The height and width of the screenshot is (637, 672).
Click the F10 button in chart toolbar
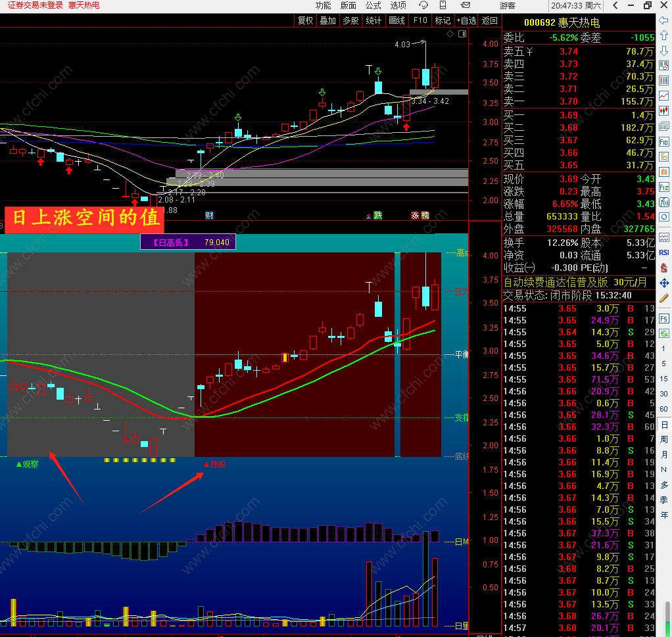coord(420,20)
